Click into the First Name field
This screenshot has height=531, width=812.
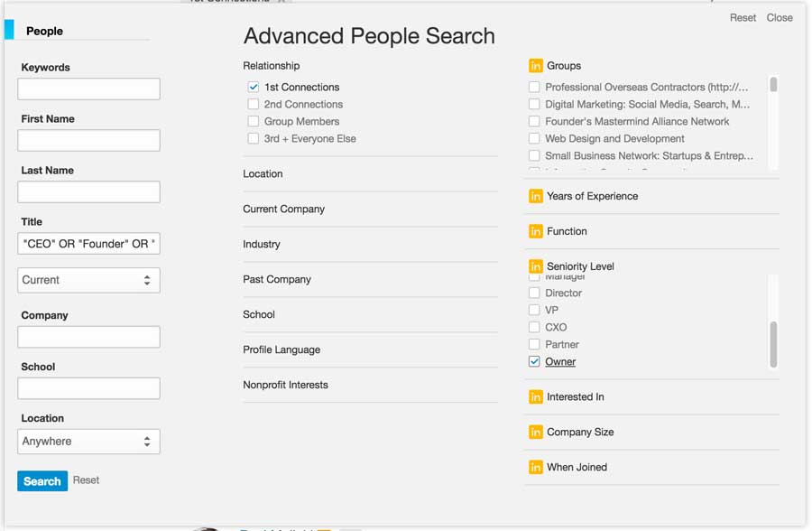tap(88, 141)
